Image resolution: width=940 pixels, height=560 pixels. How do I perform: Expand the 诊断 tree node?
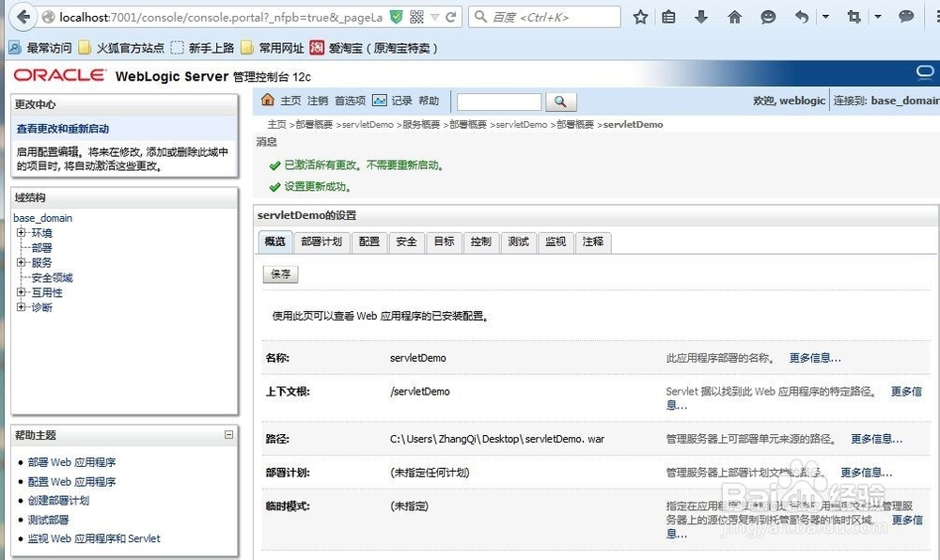point(21,306)
